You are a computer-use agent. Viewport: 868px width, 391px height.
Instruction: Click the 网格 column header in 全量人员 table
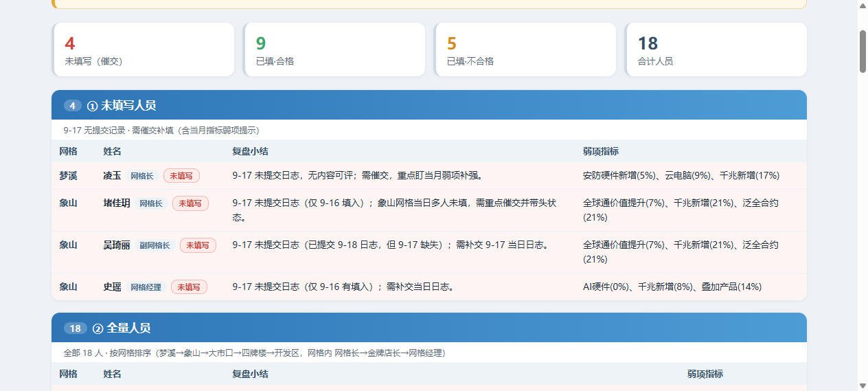68,374
